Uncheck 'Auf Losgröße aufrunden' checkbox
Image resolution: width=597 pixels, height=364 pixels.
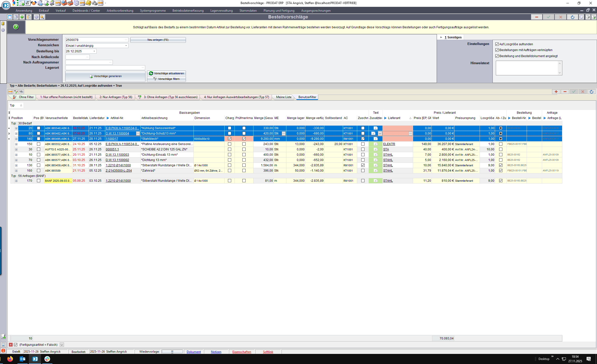tap(497, 44)
